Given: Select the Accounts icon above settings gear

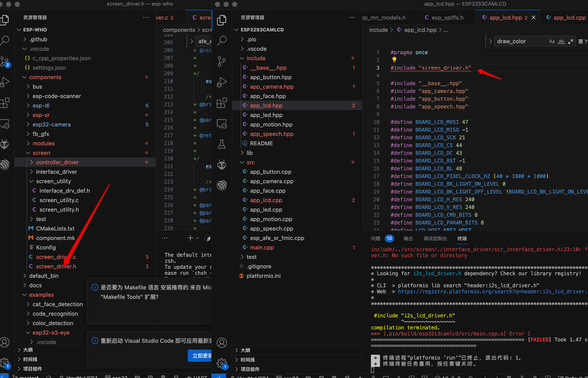Looking at the screenshot, I should [x=222, y=342].
